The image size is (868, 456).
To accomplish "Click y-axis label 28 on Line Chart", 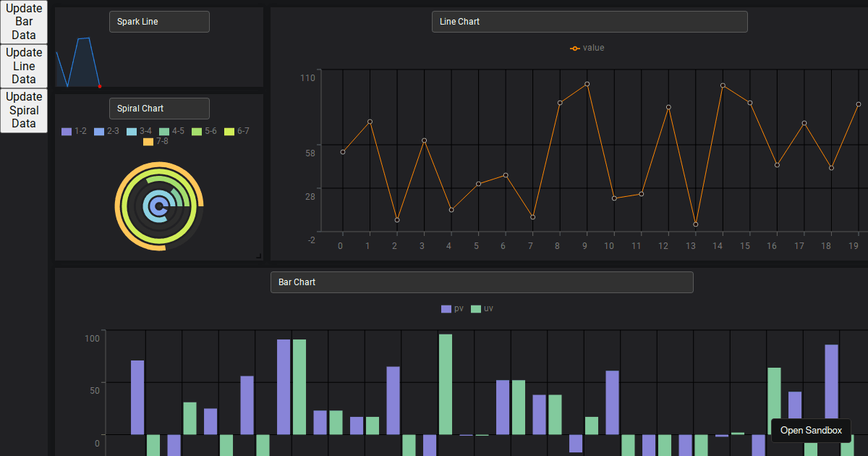I will (x=310, y=196).
